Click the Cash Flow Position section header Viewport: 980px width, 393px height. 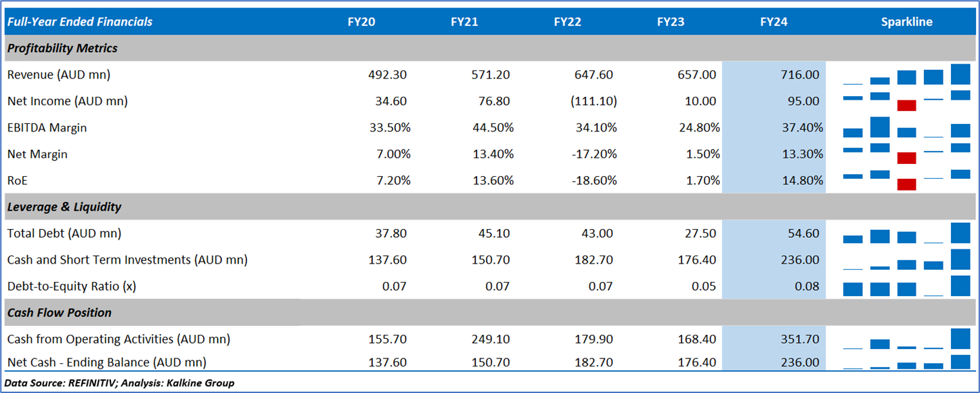(x=60, y=312)
